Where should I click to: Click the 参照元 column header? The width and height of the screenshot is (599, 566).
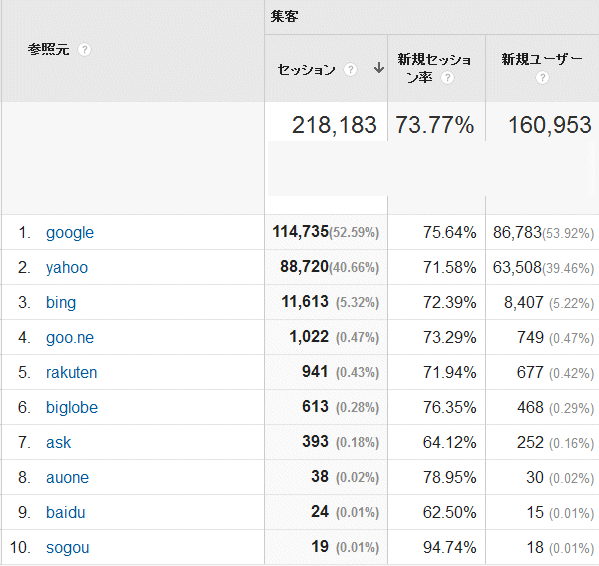click(48, 49)
